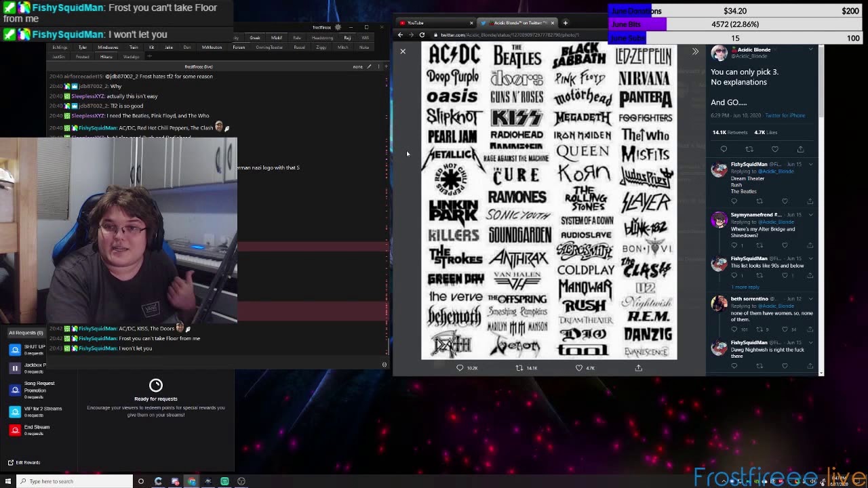Viewport: 868px width, 488px height.
Task: Open 'Twitter for iPhone' source link
Action: pyautogui.click(x=785, y=115)
